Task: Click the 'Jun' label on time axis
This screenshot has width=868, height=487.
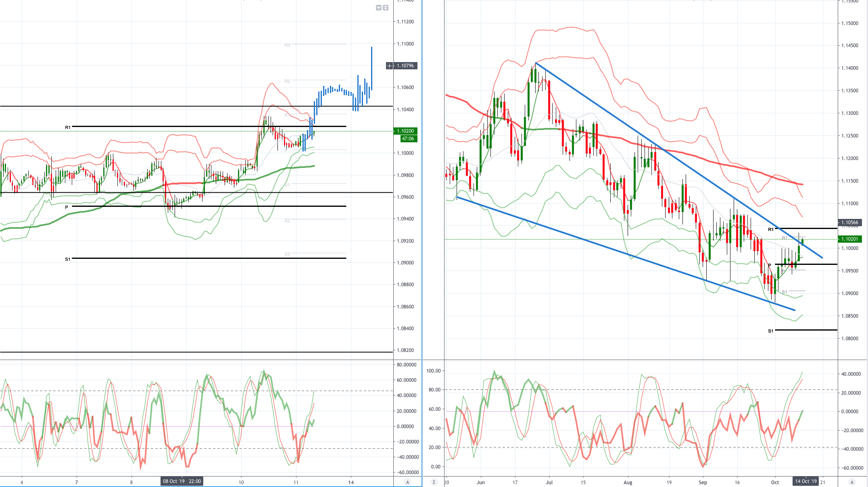Action: click(x=480, y=482)
